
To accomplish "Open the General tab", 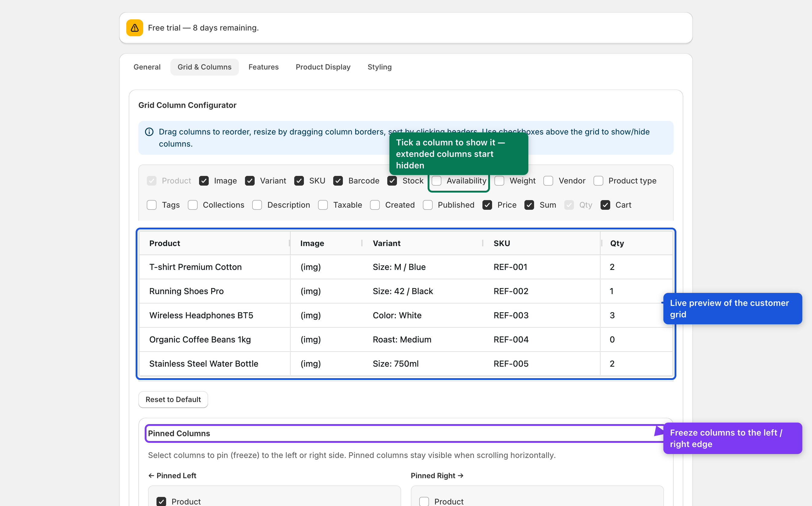I will pyautogui.click(x=147, y=67).
